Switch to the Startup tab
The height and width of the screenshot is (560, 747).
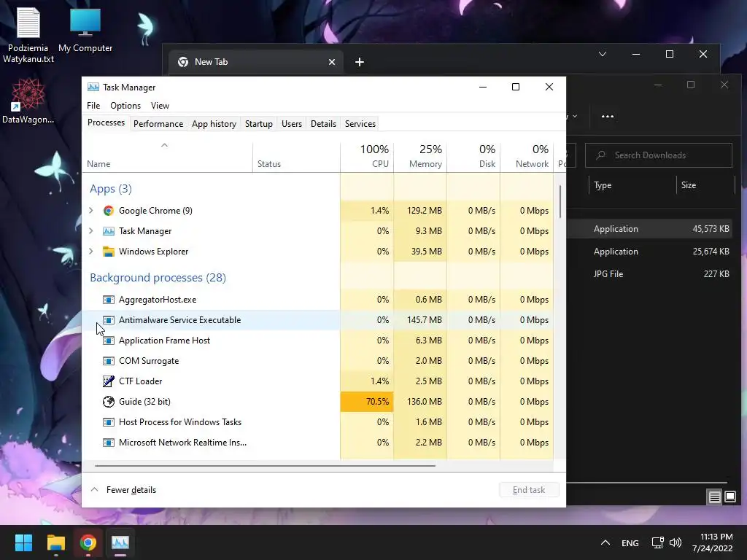(259, 124)
